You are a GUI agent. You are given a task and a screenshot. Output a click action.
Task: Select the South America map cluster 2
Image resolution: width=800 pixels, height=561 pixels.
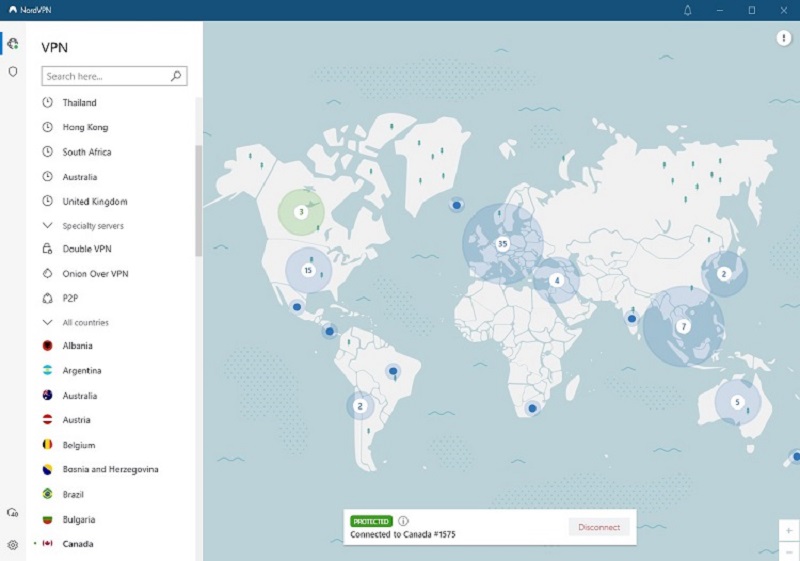[360, 406]
